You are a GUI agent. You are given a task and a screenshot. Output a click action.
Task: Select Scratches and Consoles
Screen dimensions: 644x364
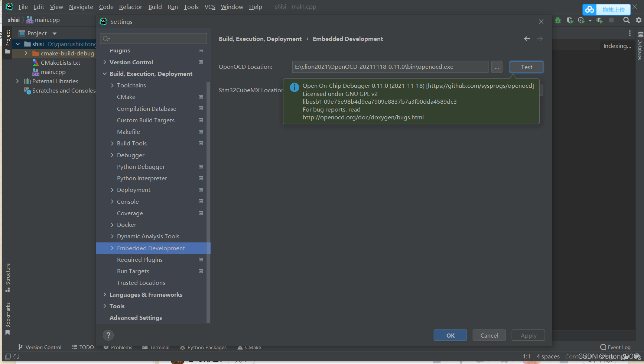[60, 90]
